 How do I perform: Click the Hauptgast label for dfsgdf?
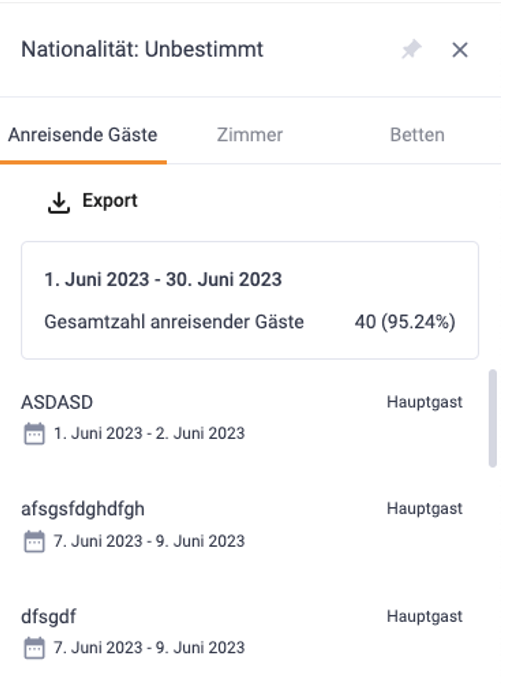click(x=425, y=616)
